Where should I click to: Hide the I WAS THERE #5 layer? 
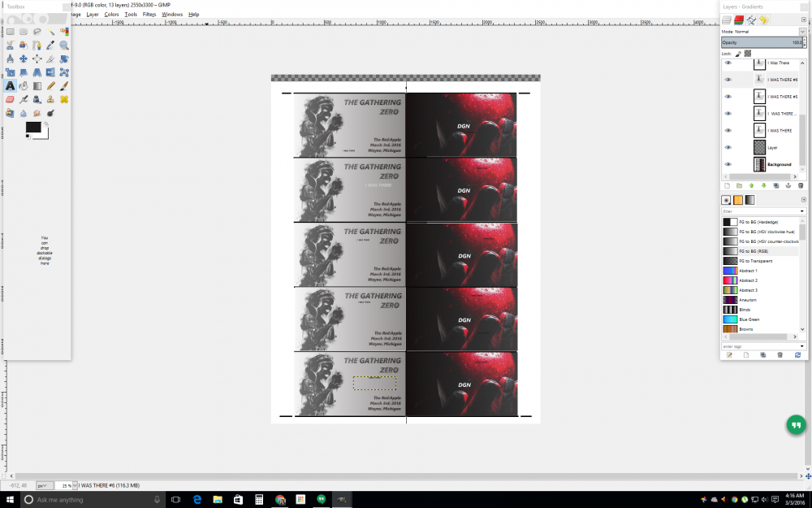point(728,97)
